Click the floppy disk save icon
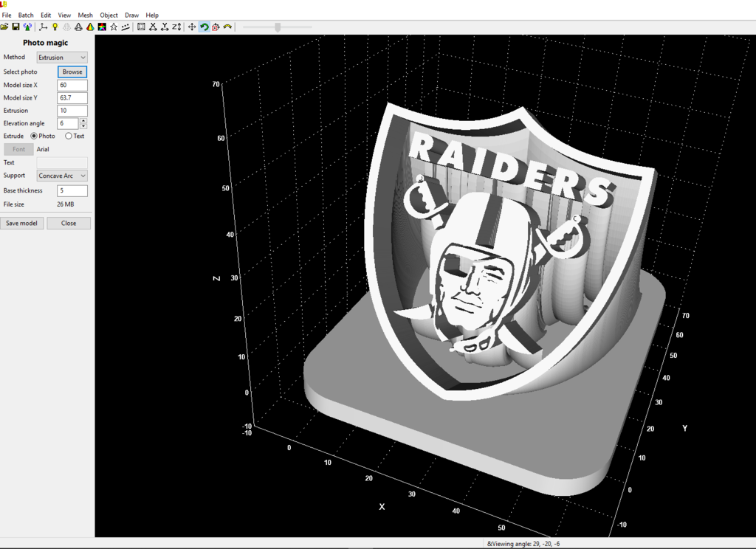 (x=16, y=27)
